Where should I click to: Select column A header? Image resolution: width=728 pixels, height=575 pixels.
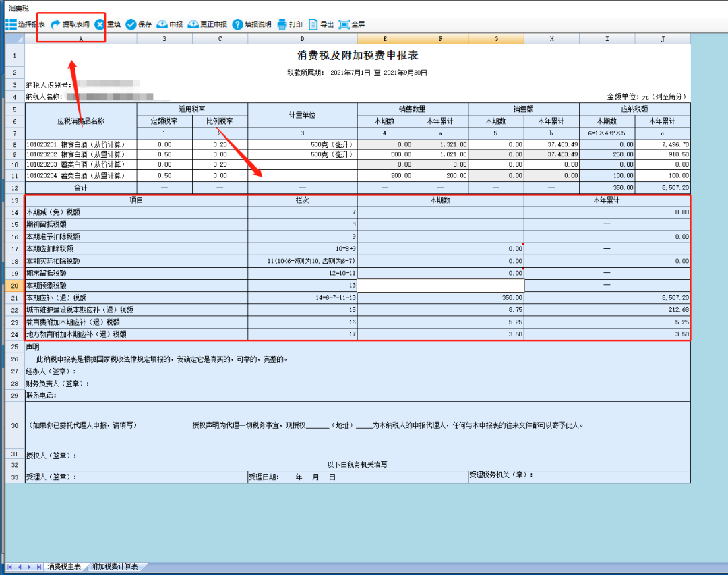(x=81, y=39)
